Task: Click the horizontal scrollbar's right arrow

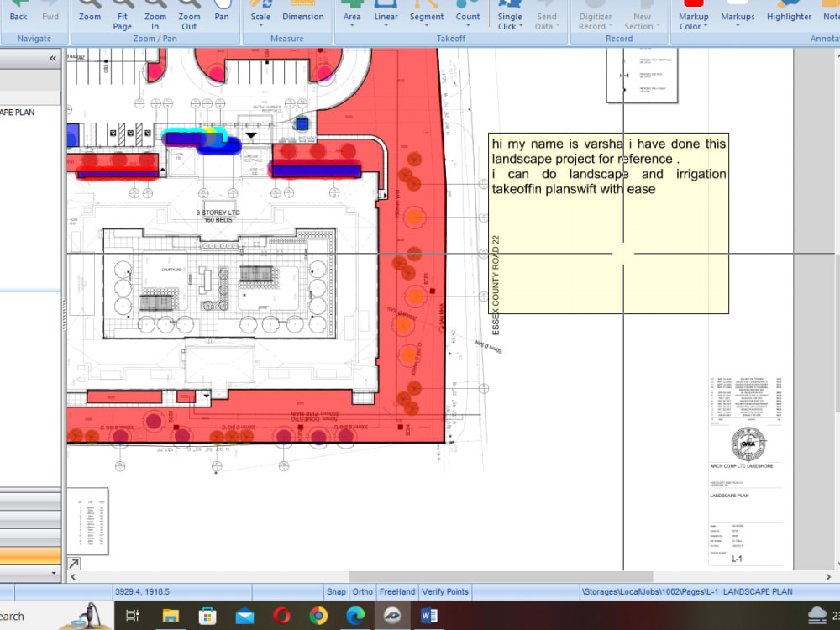Action: click(x=828, y=576)
